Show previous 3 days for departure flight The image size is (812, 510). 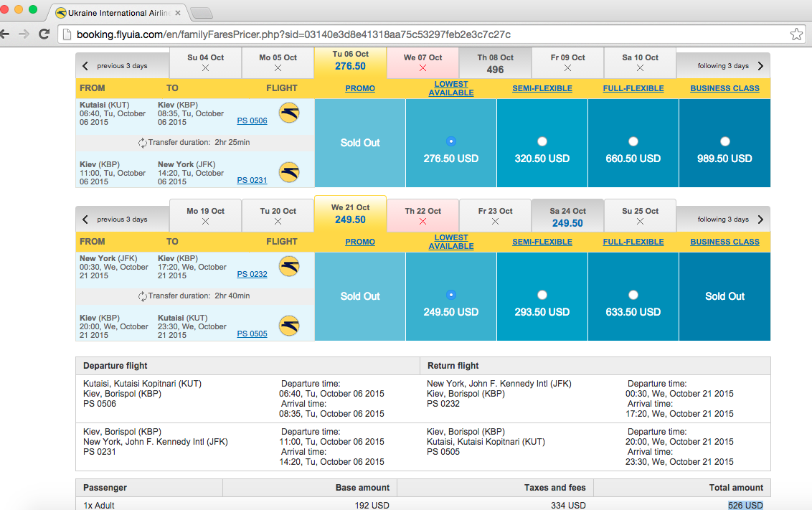tap(115, 66)
